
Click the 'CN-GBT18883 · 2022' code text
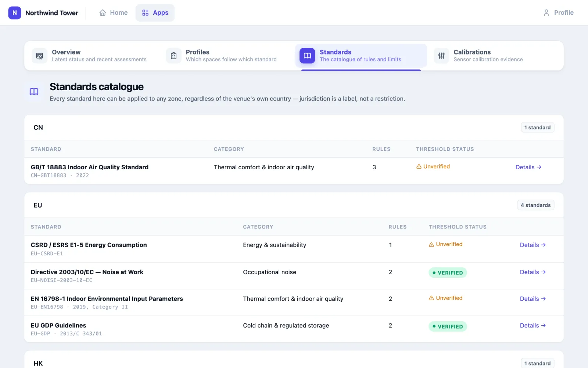[x=60, y=176]
